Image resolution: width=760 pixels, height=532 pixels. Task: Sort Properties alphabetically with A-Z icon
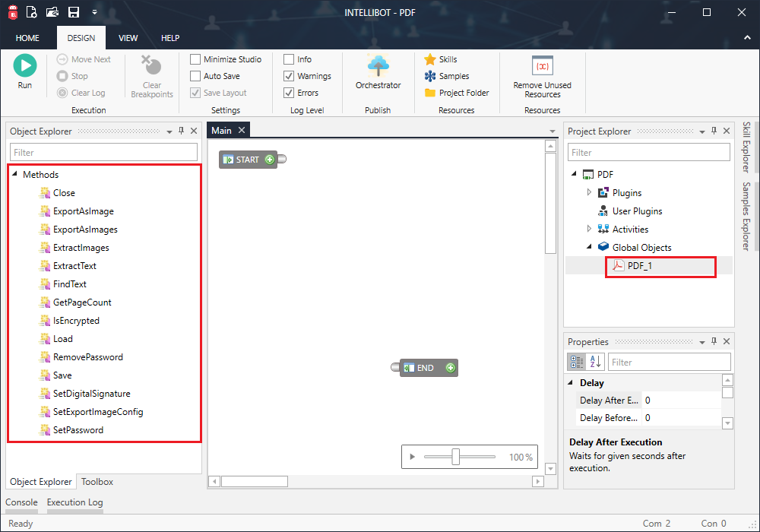pos(596,362)
